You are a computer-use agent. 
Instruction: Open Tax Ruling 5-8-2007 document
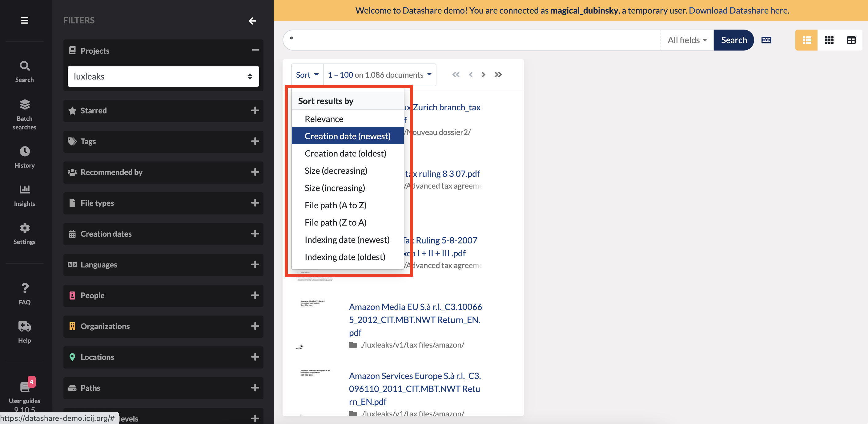pos(440,247)
